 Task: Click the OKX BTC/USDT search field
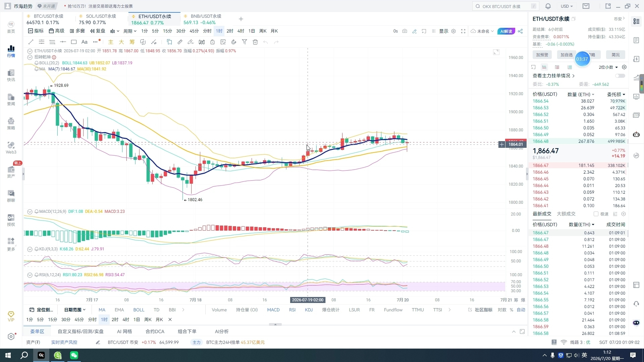pyautogui.click(x=505, y=6)
